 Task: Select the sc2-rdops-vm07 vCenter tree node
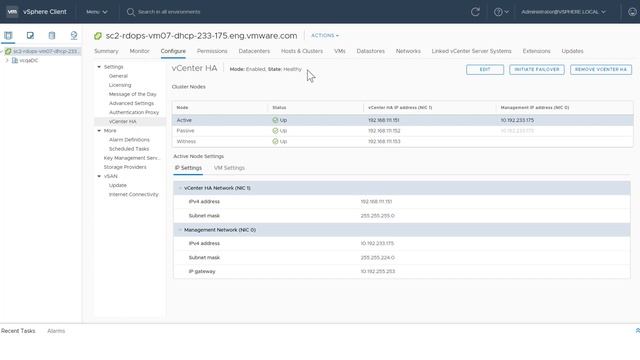click(x=45, y=51)
